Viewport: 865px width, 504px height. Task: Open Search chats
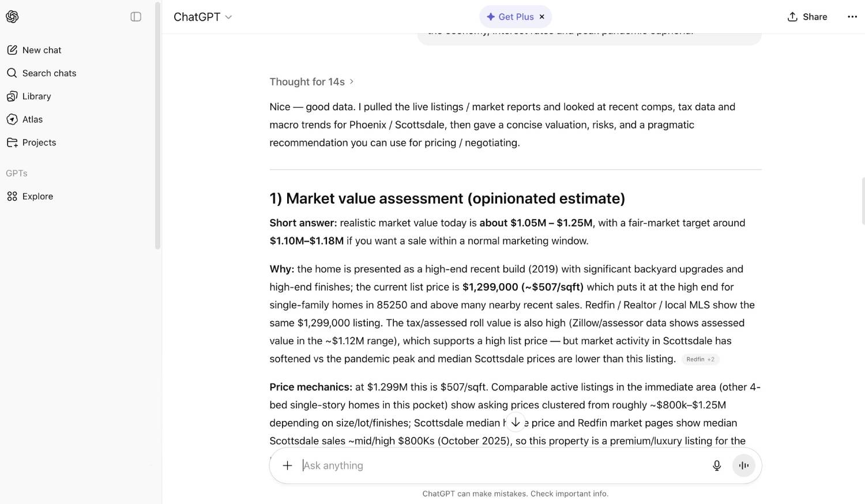click(49, 73)
